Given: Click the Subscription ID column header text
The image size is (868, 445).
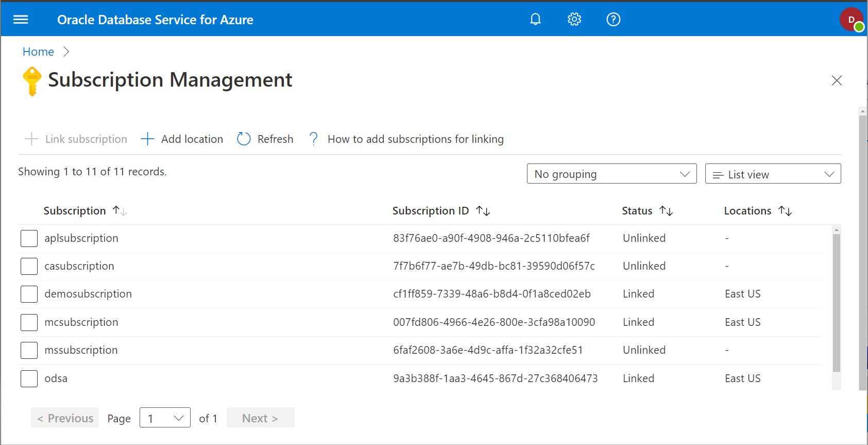Looking at the screenshot, I should (x=431, y=211).
